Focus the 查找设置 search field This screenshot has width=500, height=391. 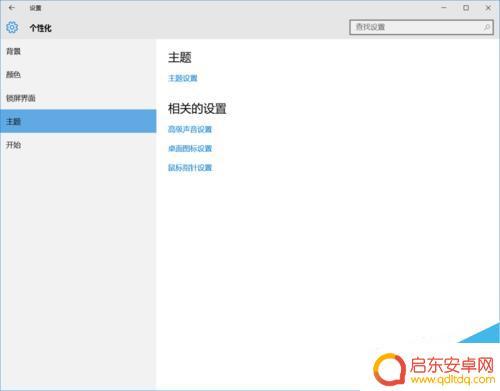tap(421, 27)
